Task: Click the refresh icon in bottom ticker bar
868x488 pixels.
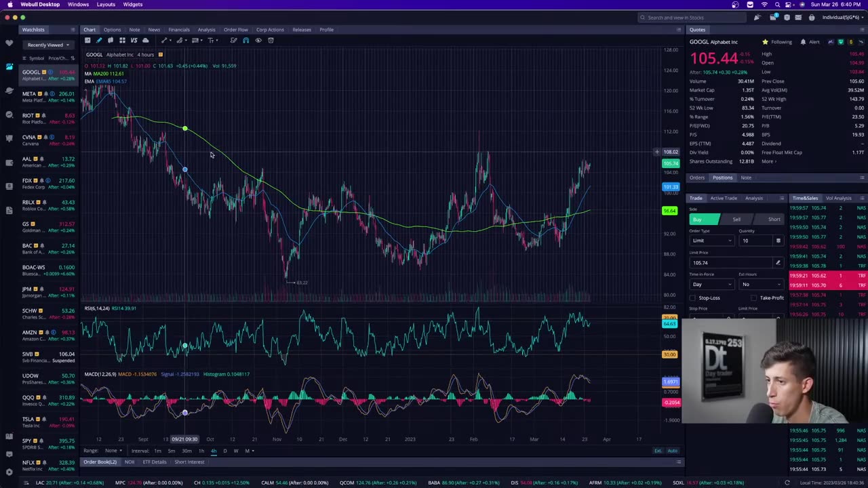Action: coord(787,483)
